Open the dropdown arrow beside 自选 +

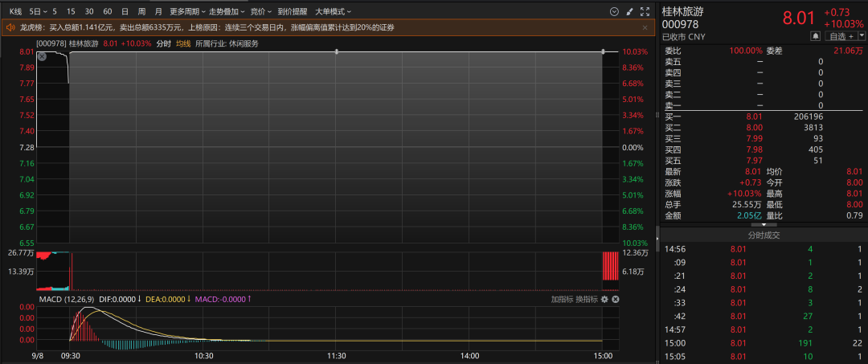[x=862, y=36]
